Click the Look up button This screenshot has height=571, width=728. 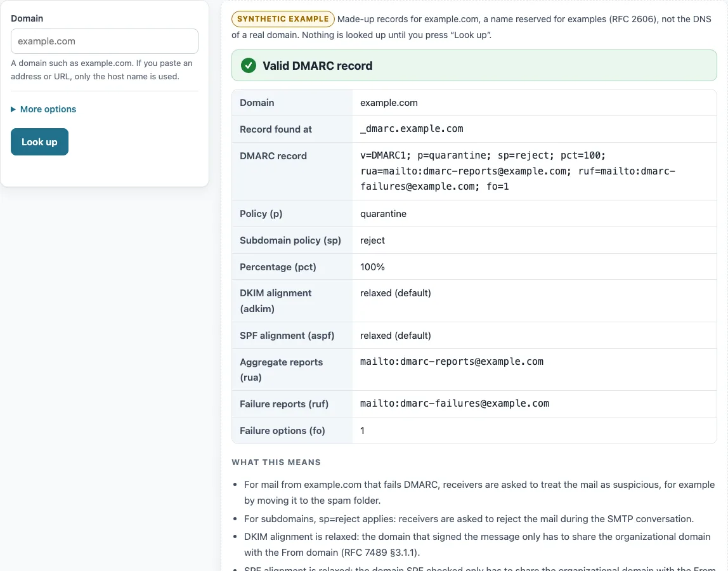(x=39, y=141)
